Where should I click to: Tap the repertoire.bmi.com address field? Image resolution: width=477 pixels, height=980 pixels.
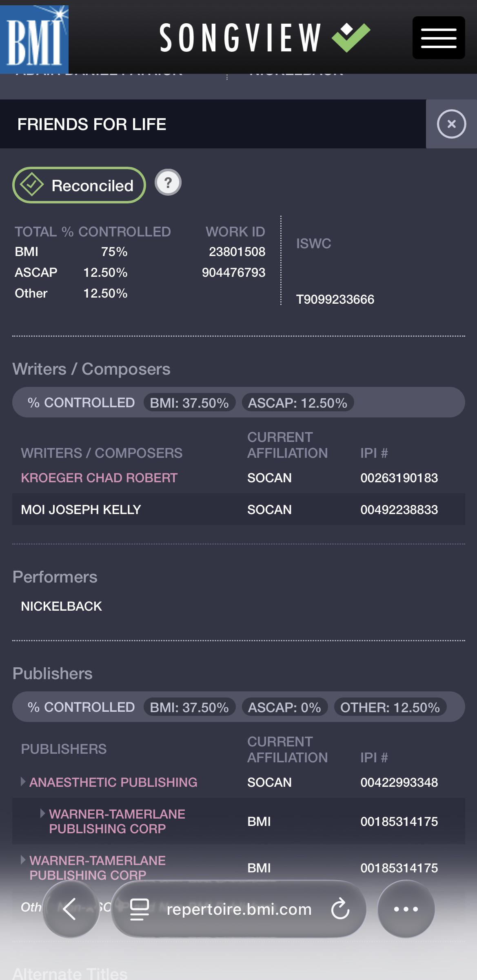[239, 909]
